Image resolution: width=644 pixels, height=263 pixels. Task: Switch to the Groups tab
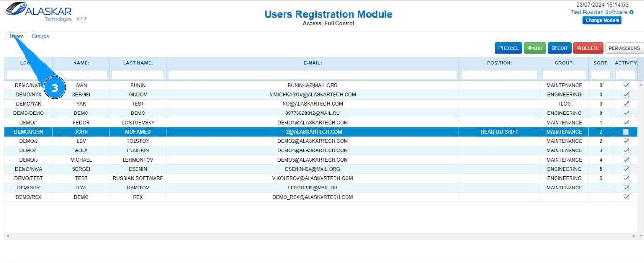tap(40, 36)
